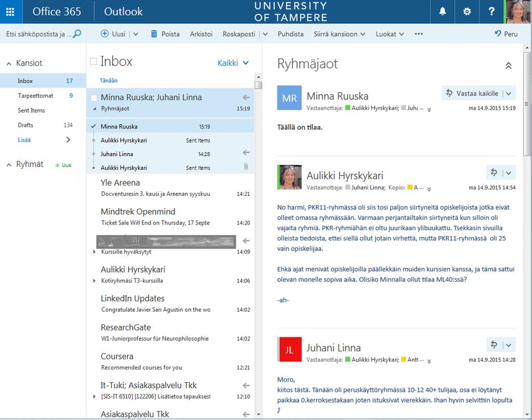Click the yellow category square next to Kopio
Viewport: 532px width, 420px height.
coord(410,187)
